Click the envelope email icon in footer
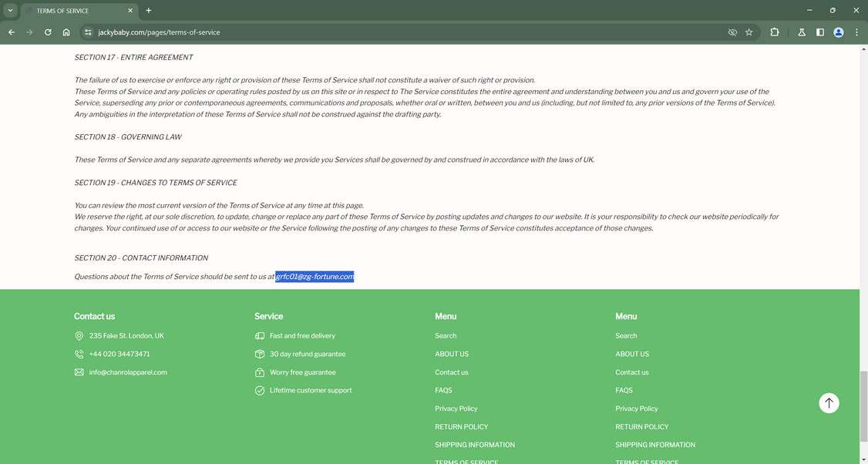Screen dimensions: 868x464 pos(79,372)
